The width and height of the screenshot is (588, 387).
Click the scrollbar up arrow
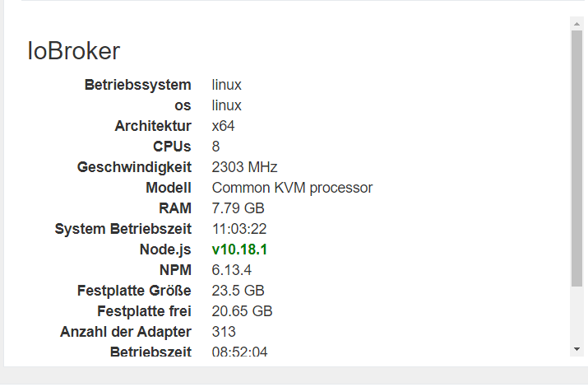pos(576,24)
